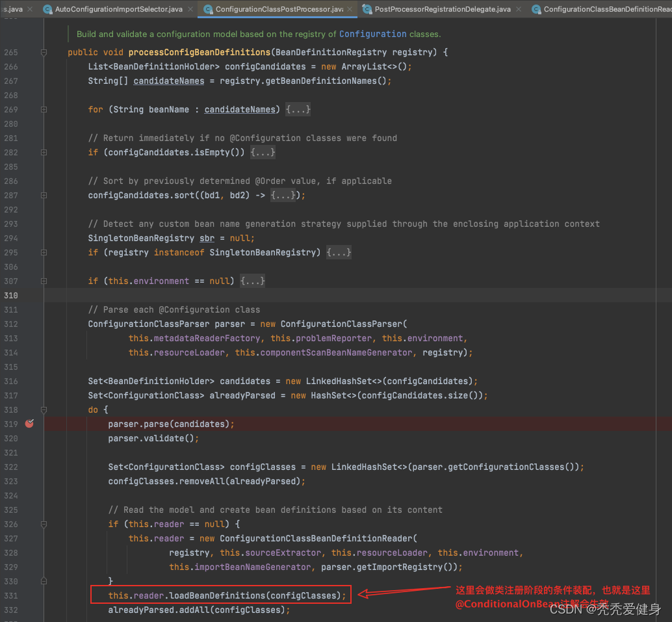Switch to AutoConfigurationImportSelector.java tab
This screenshot has height=622, width=672.
[118, 9]
